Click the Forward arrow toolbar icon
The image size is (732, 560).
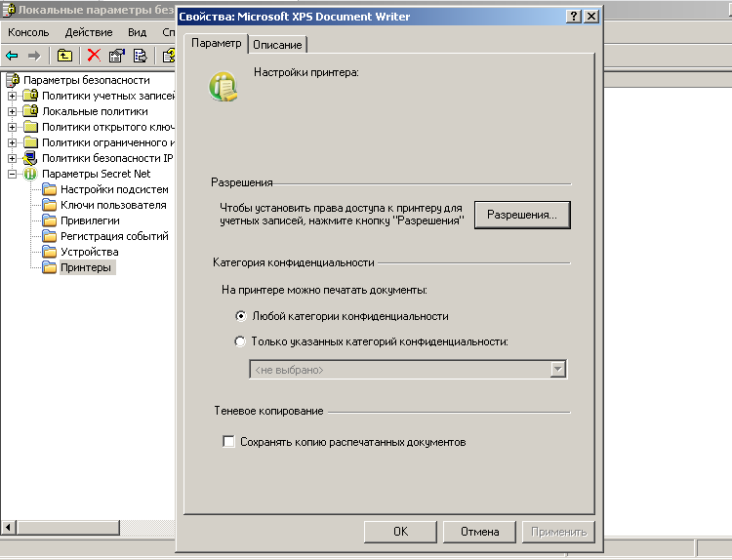tap(34, 56)
